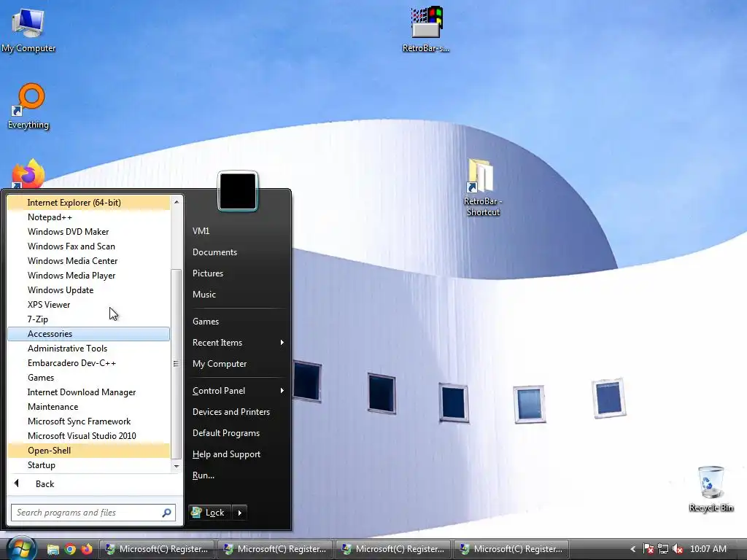Image resolution: width=747 pixels, height=560 pixels.
Task: Open the VM1 user folder
Action: click(x=238, y=231)
